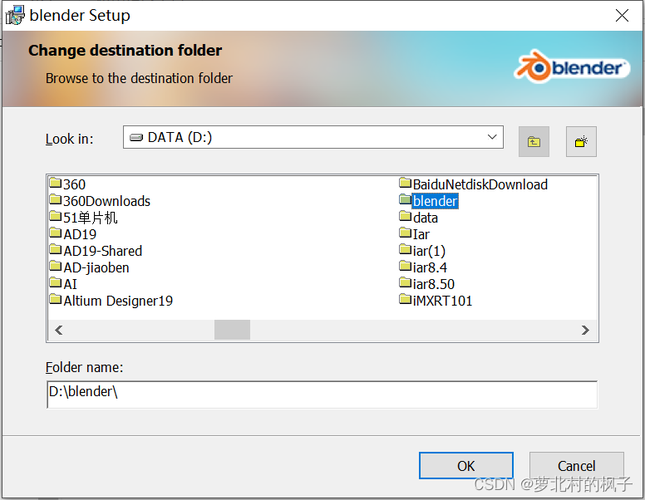This screenshot has width=645, height=500.
Task: Select the 360Downloads folder
Action: coord(100,201)
